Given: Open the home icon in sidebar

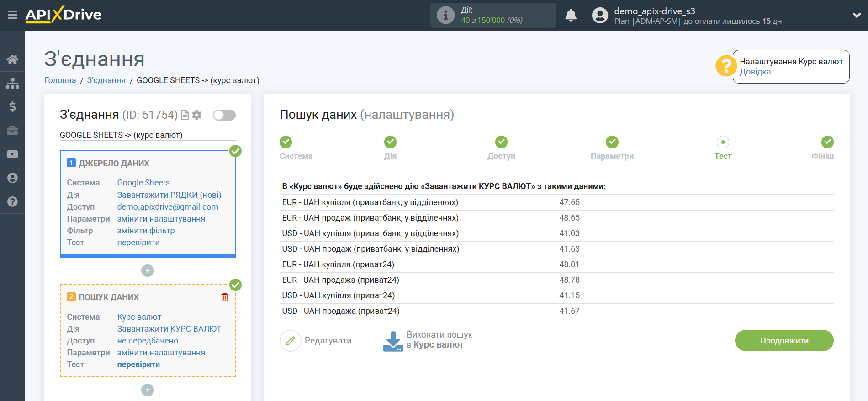Looking at the screenshot, I should (x=12, y=59).
